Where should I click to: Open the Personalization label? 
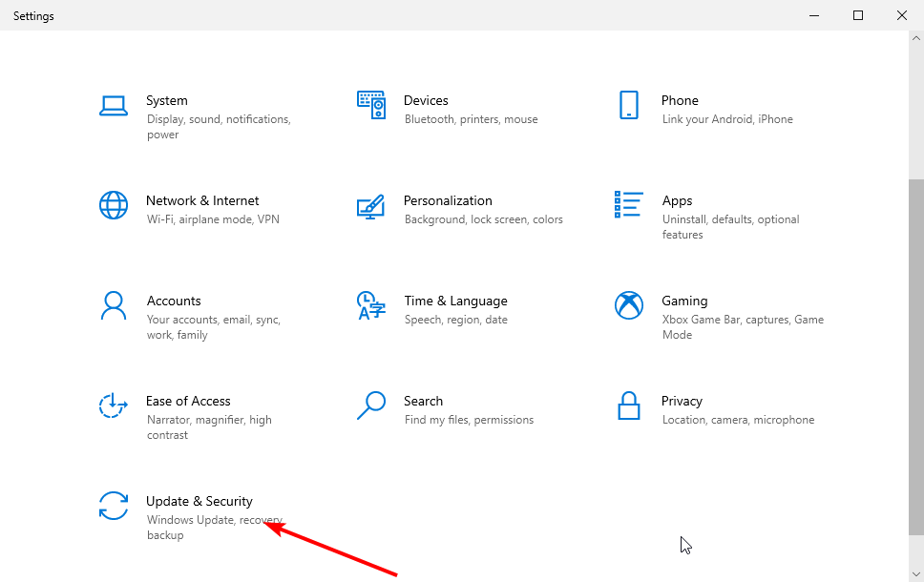448,200
